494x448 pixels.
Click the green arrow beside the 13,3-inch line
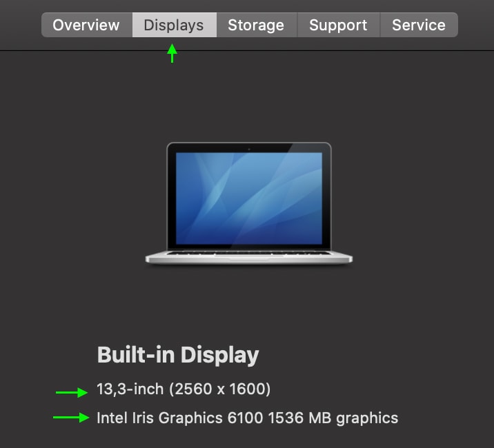[x=72, y=392]
